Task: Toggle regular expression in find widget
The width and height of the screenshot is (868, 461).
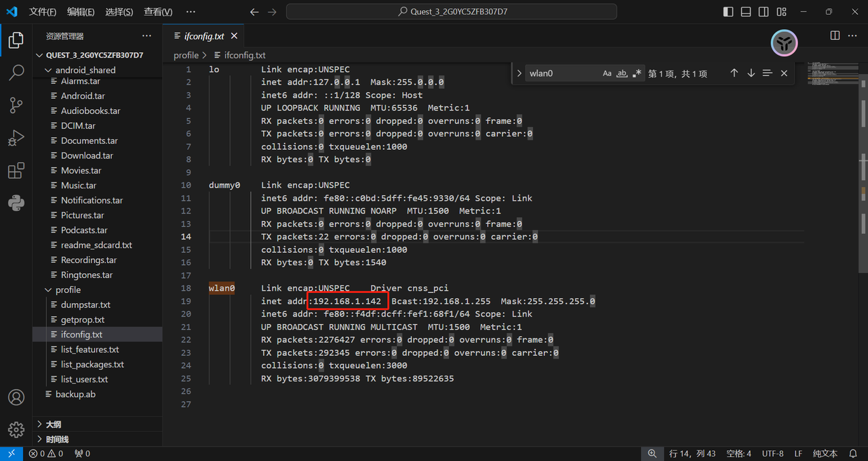Action: (x=637, y=73)
